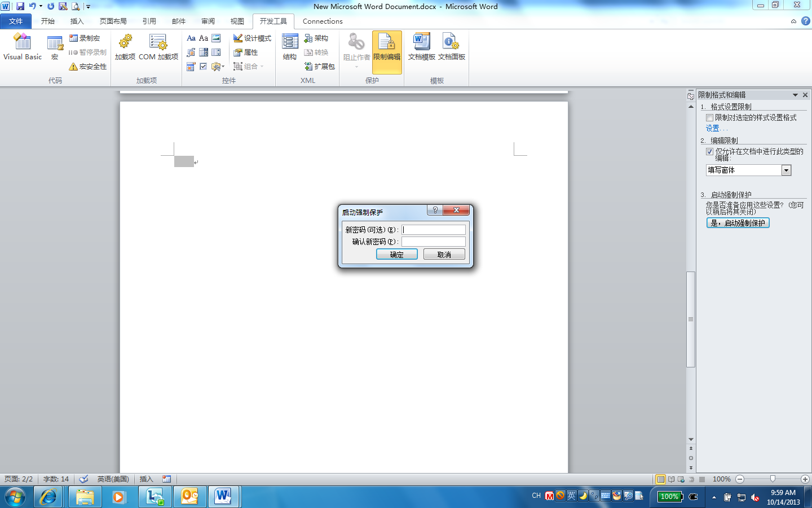
Task: Click the XML 架构 schema button
Action: pos(316,38)
